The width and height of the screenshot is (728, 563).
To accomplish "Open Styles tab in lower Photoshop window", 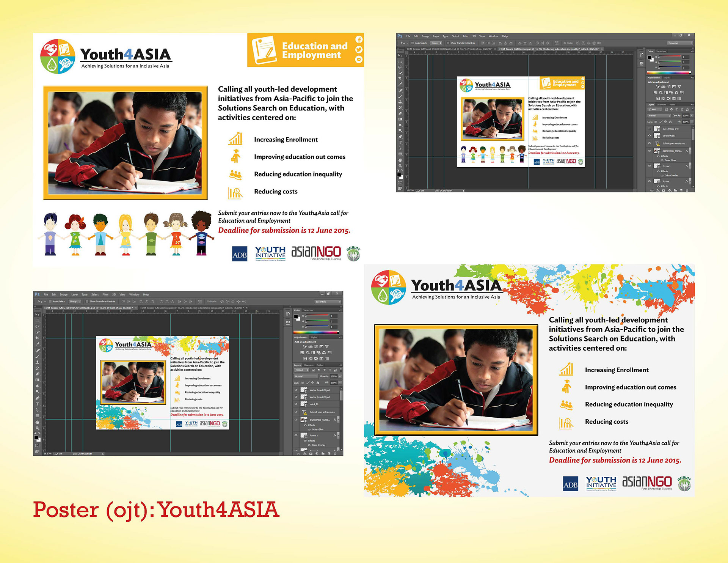I will pos(314,337).
